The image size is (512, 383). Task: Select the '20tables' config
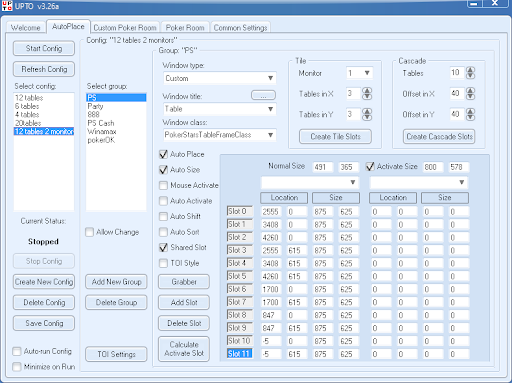point(44,123)
